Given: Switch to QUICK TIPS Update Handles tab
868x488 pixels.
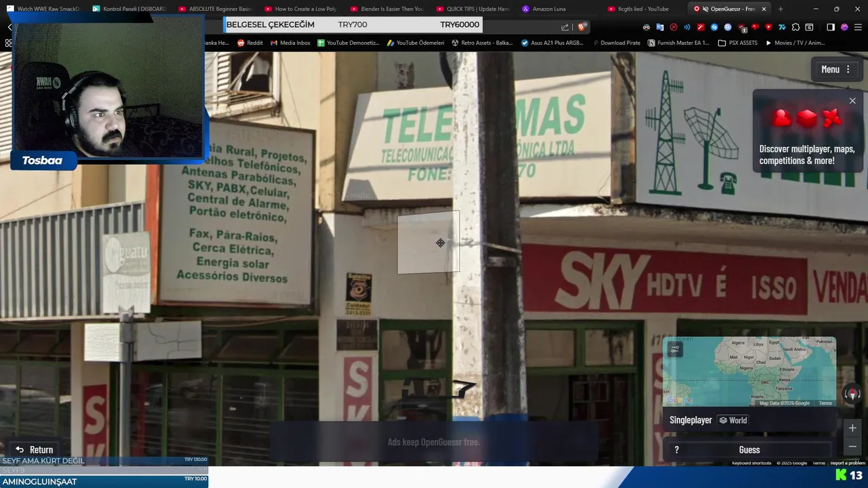Looking at the screenshot, I should coord(475,9).
